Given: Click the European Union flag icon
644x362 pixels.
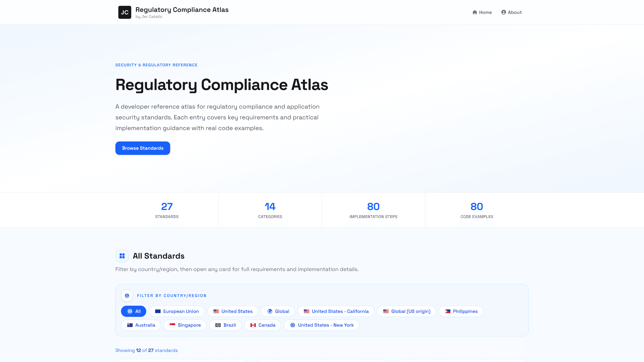Looking at the screenshot, I should click(x=158, y=311).
